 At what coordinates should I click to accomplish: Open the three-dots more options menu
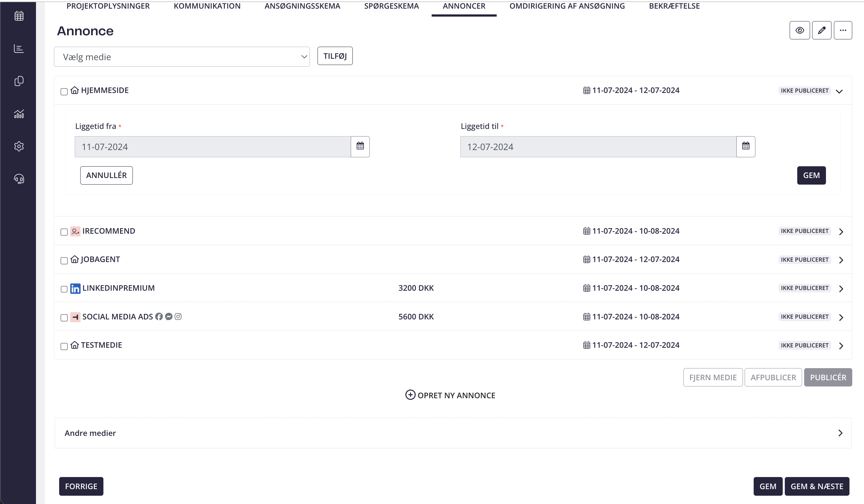click(x=843, y=30)
